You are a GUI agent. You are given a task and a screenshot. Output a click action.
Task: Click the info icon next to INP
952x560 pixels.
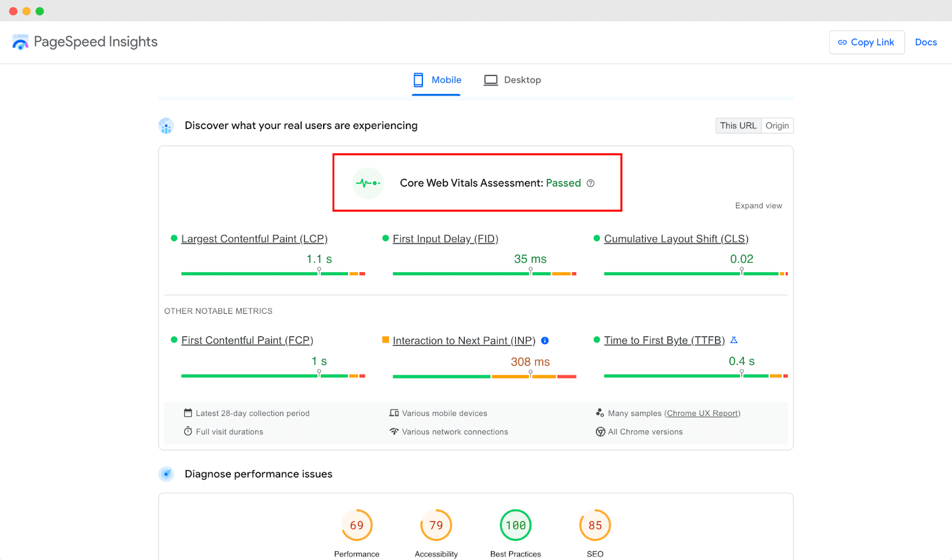point(545,341)
